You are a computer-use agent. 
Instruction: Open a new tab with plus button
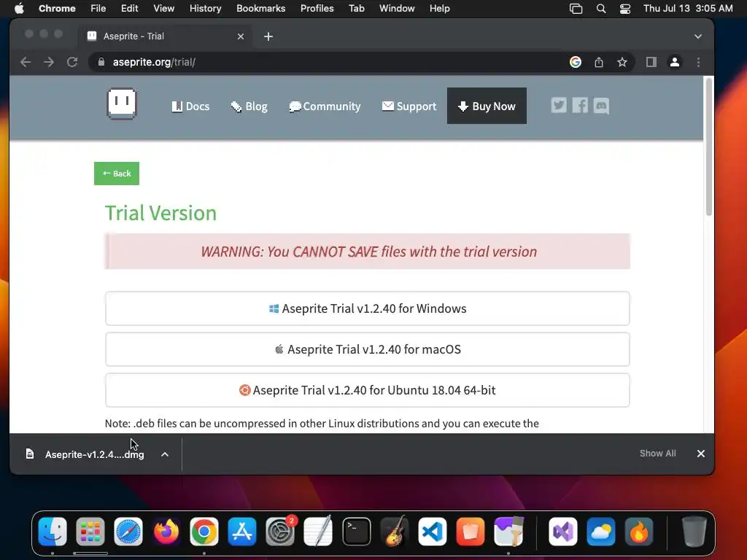pos(268,36)
